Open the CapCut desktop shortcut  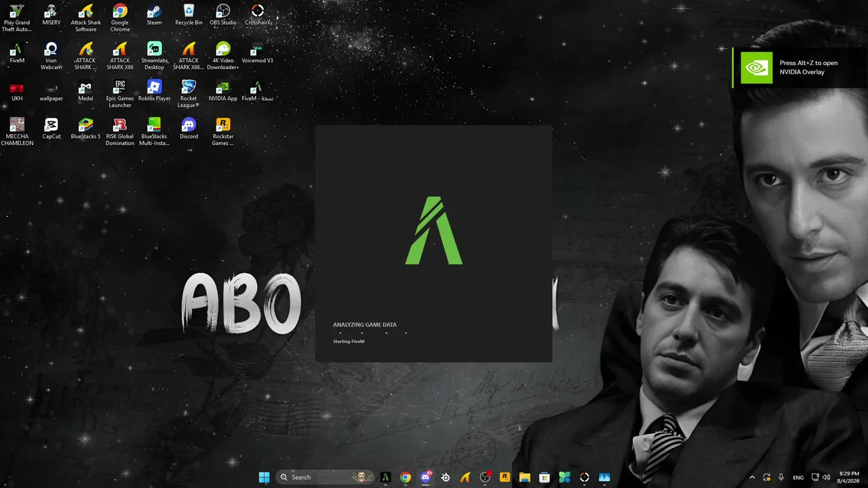tap(51, 129)
